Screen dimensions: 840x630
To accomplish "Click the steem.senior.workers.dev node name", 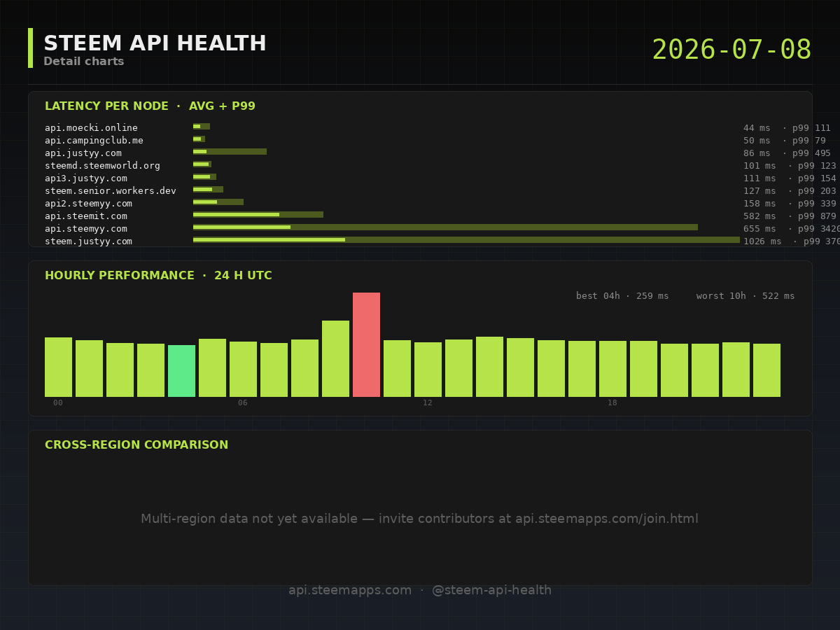I will point(110,191).
